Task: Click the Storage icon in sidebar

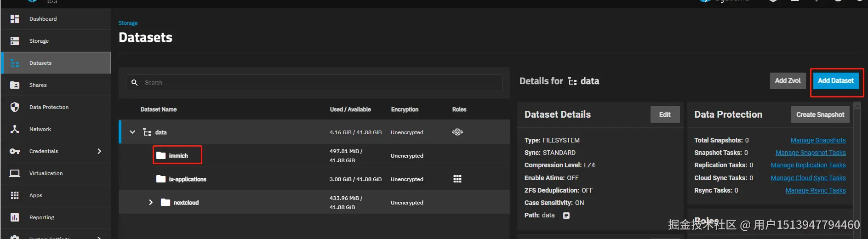Action: [15, 41]
